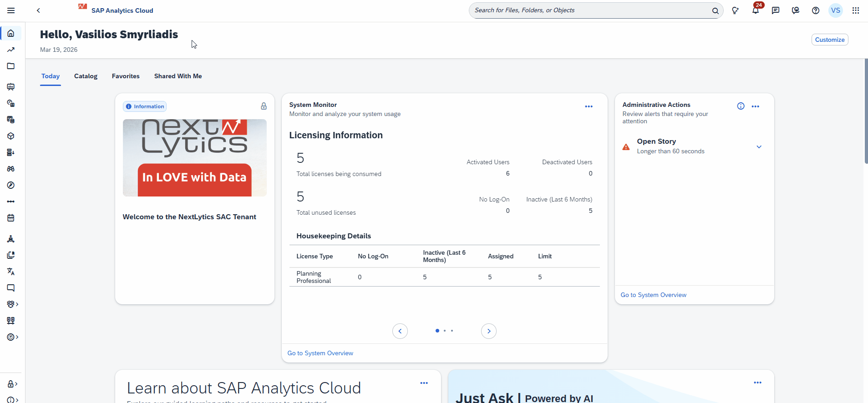Screen dimensions: 868x403
Task: Click the info icon on Administrative Actions
Action: (741, 106)
